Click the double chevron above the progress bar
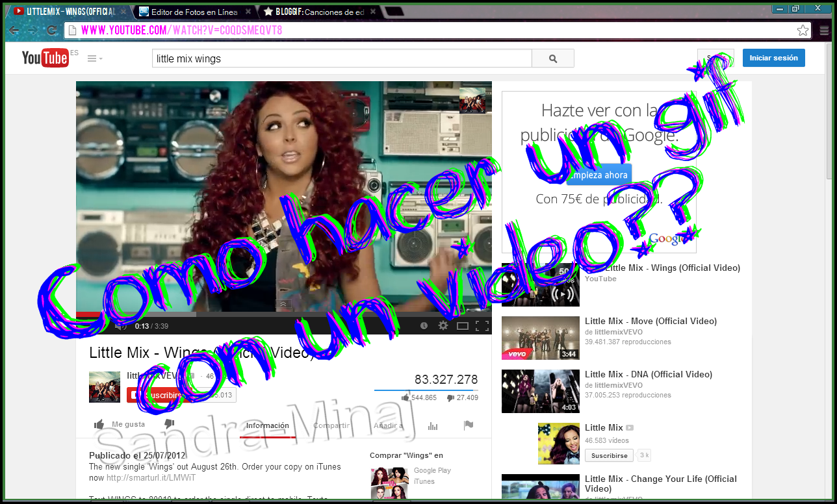Image resolution: width=837 pixels, height=504 pixels. pyautogui.click(x=283, y=304)
